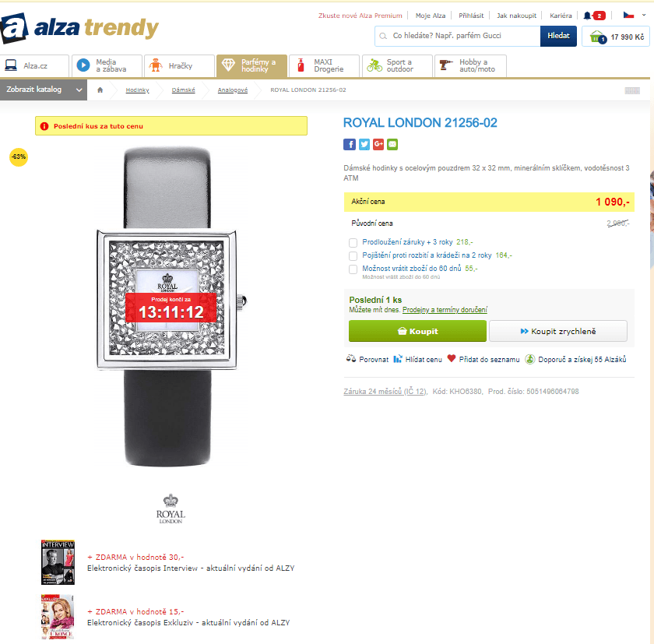Click Porovnat compare scales icon

click(351, 359)
